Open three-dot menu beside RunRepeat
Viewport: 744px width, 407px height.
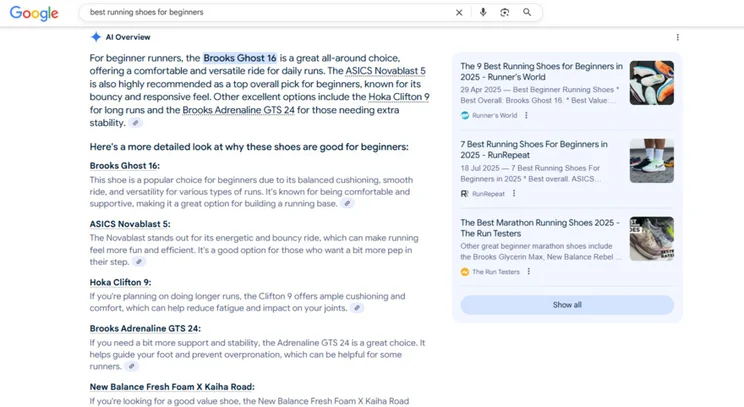tap(514, 194)
